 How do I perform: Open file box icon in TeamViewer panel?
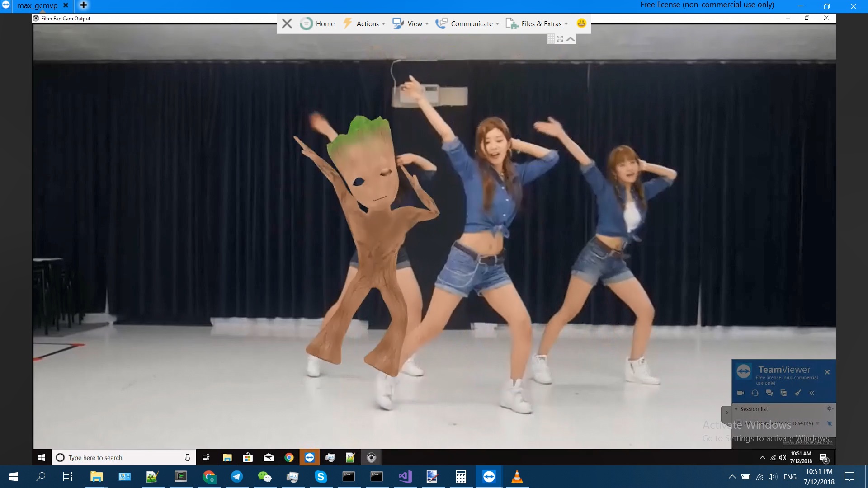pyautogui.click(x=783, y=393)
